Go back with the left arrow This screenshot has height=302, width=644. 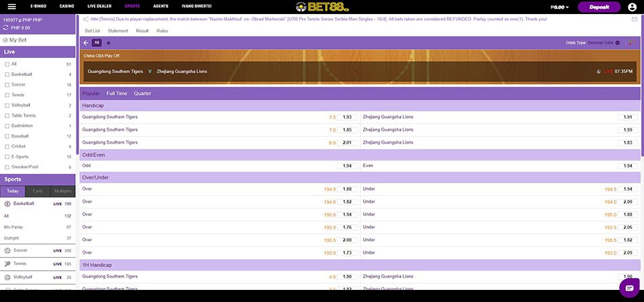click(x=86, y=43)
